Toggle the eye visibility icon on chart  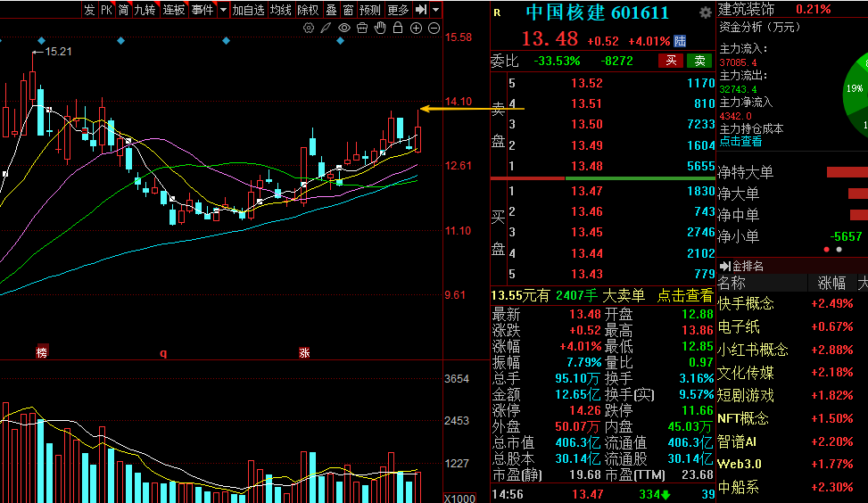[344, 28]
